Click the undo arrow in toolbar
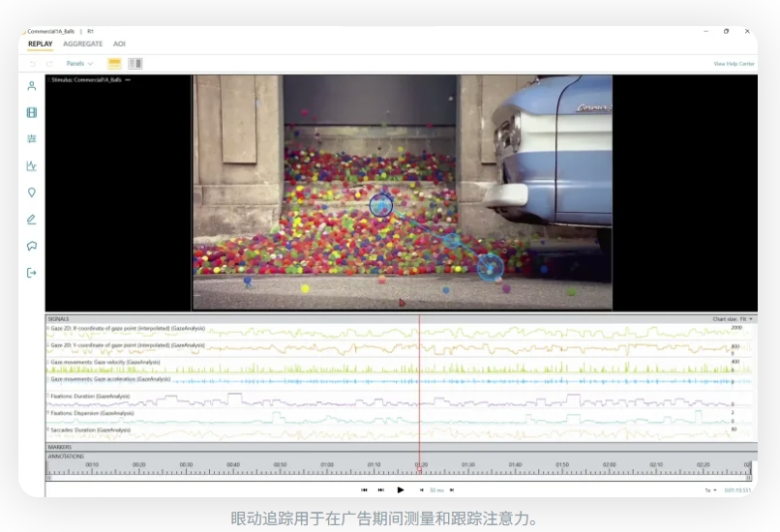 pos(32,64)
